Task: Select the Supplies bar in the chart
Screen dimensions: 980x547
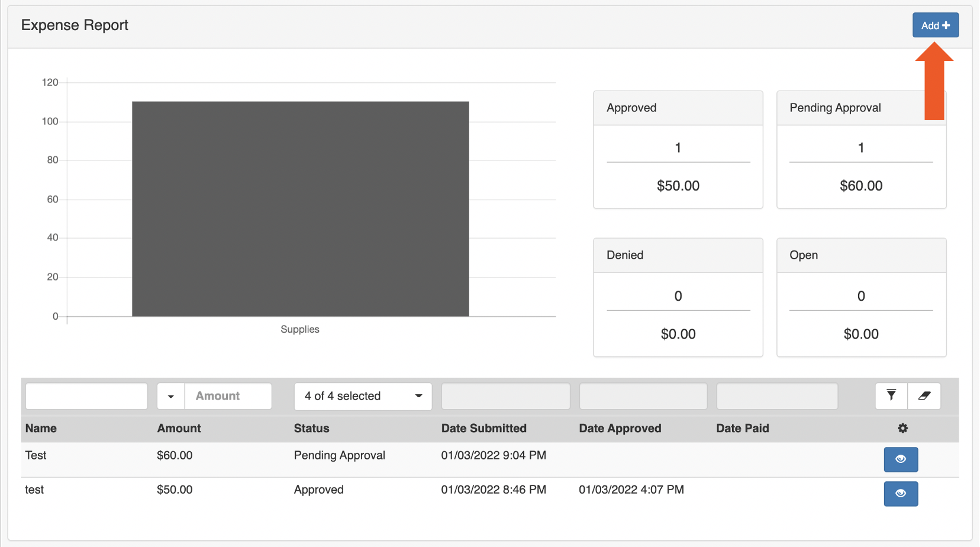Action: click(300, 208)
